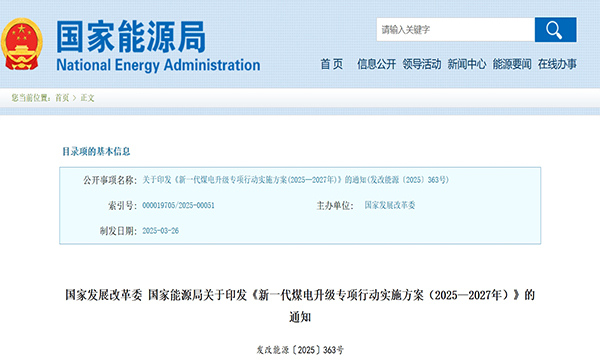Click National Energy Administration English title
Image resolution: width=600 pixels, height=360 pixels.
[158, 65]
